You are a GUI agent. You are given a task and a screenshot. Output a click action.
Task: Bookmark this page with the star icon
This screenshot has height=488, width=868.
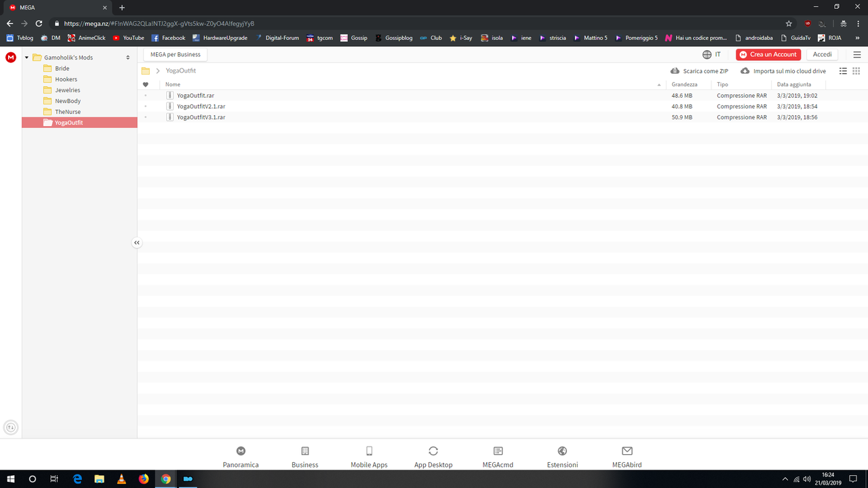tap(789, 23)
